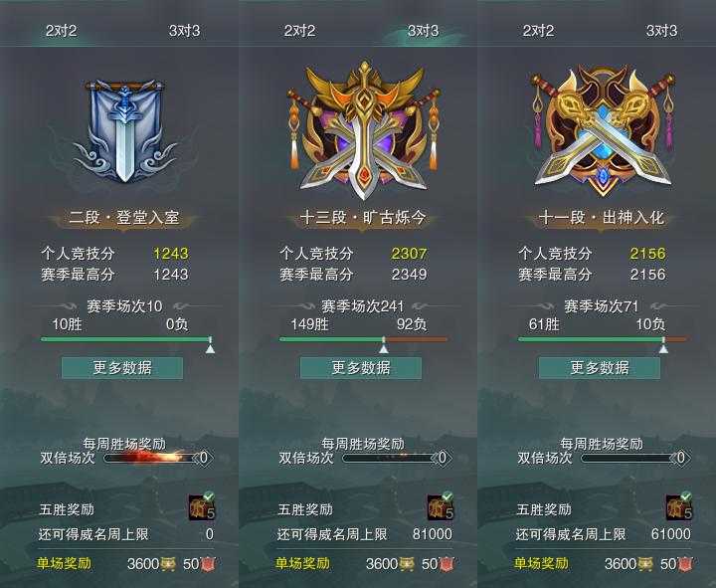Viewport: 716px width, 588px height.
Task: Click the crossed swords rank badge 十一段·出神入化
Action: point(603,130)
